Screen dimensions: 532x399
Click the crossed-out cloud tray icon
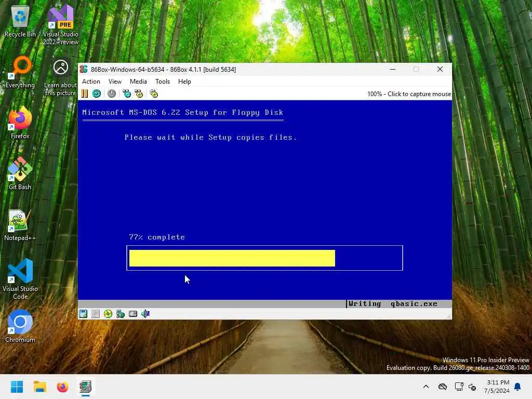click(x=443, y=387)
